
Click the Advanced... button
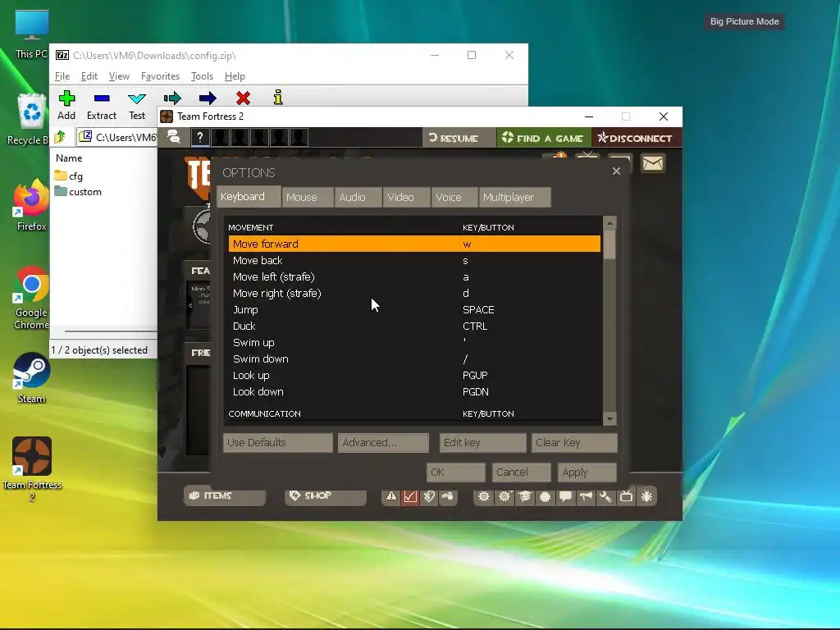coord(383,442)
